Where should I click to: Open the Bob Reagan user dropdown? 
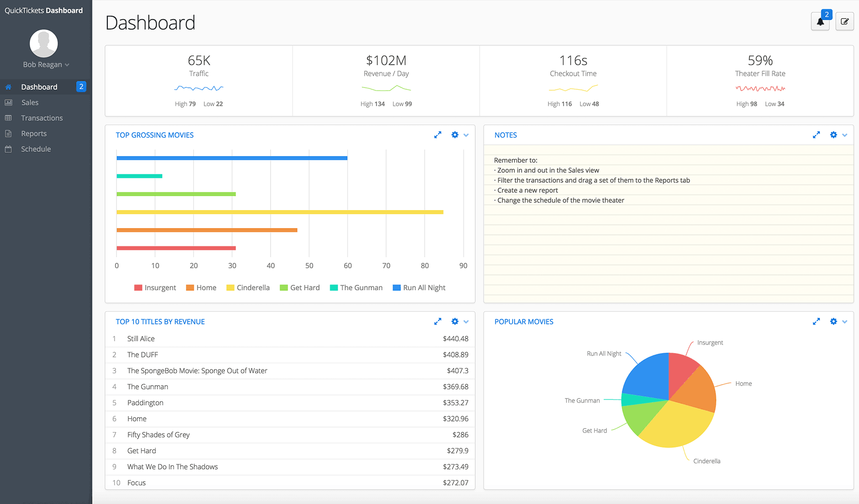(x=46, y=65)
